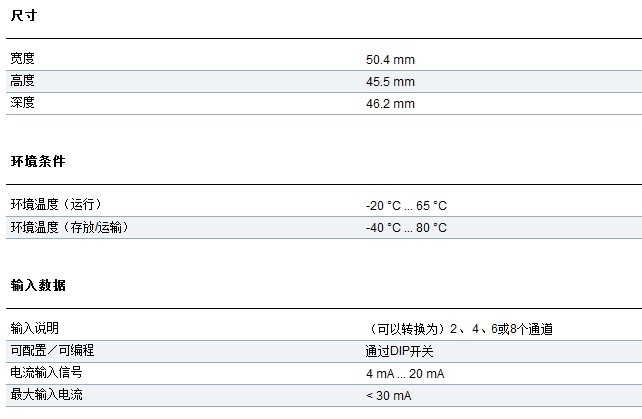642x419 pixels.
Task: Click the 尺寸 section heading
Action: coord(25,15)
